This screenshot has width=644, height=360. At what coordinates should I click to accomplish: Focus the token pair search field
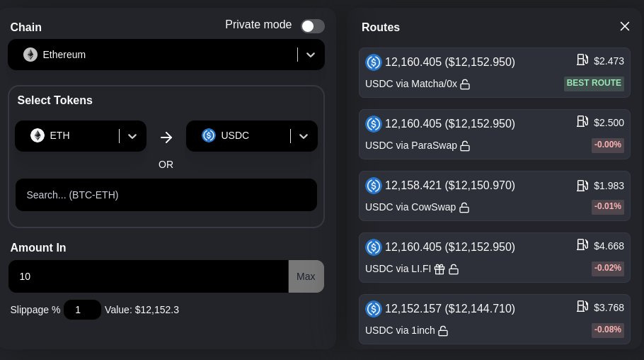[166, 195]
